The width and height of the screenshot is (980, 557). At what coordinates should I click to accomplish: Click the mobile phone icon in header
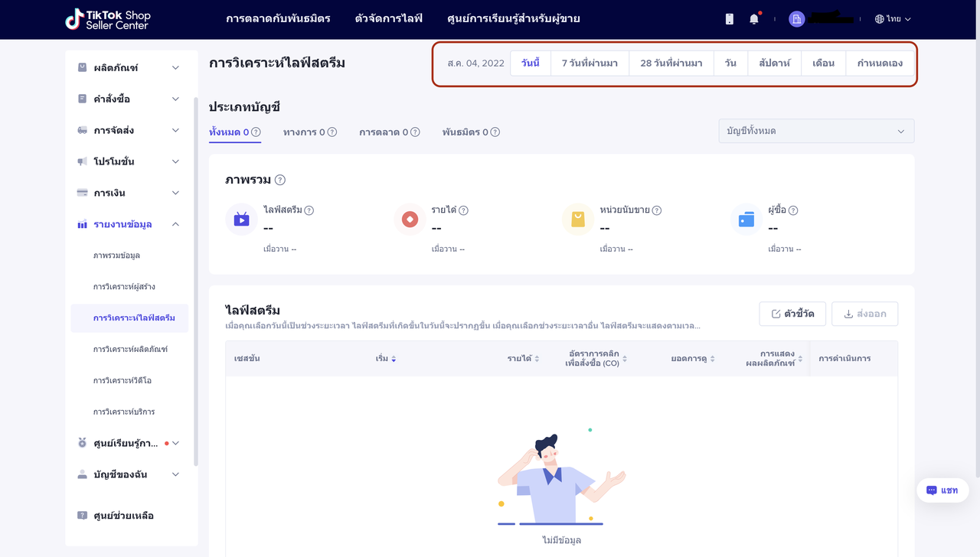[729, 19]
